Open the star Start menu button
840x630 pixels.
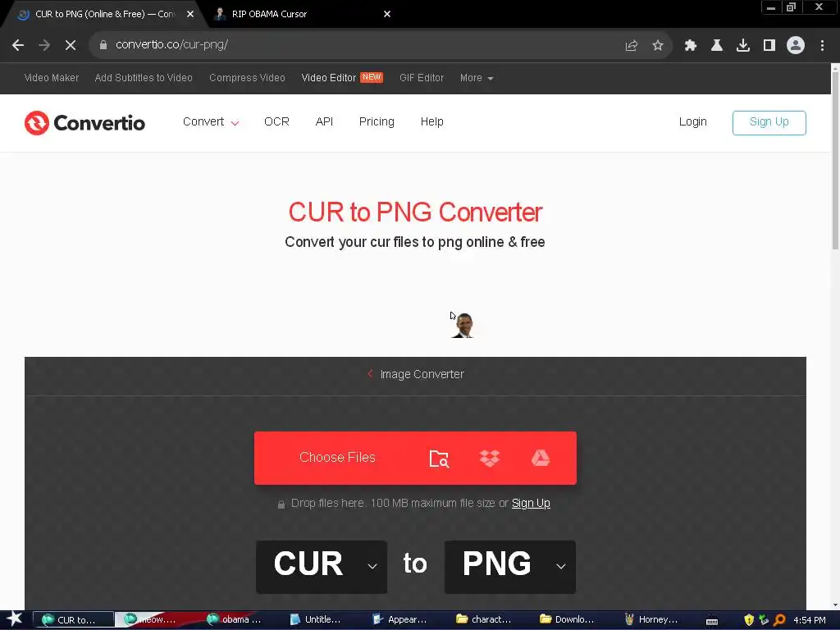15,619
